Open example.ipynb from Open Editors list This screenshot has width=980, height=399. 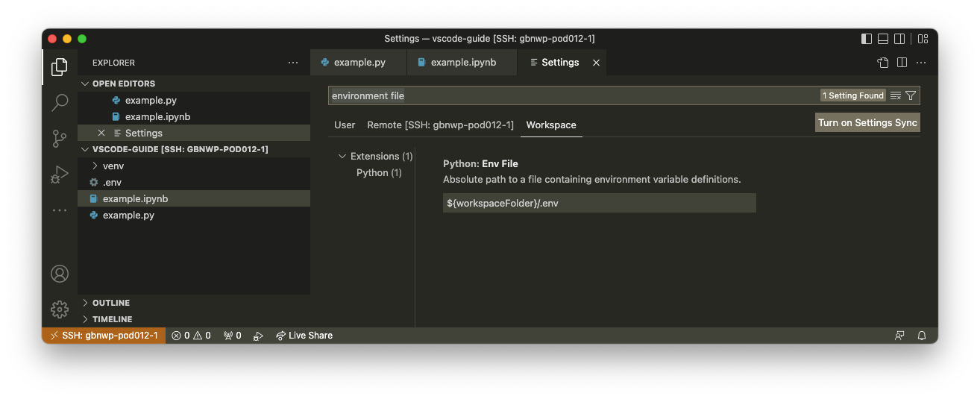coord(194,116)
